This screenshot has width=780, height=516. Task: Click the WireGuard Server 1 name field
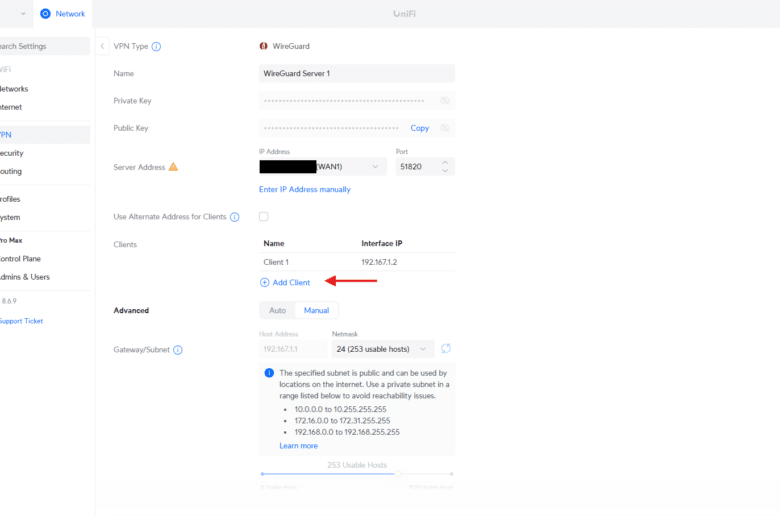click(x=357, y=73)
